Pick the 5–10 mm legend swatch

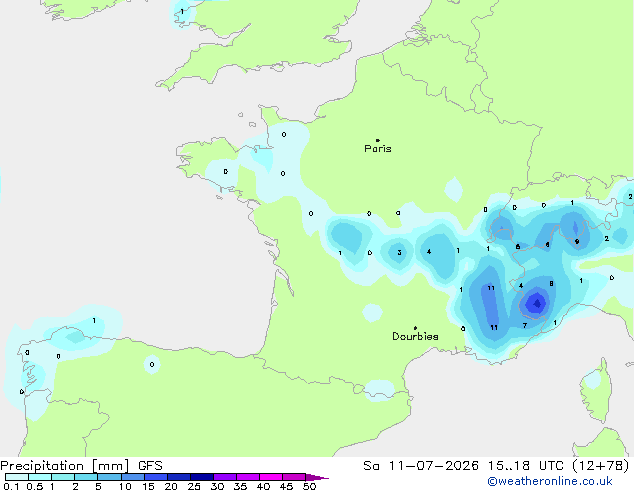click(x=109, y=477)
